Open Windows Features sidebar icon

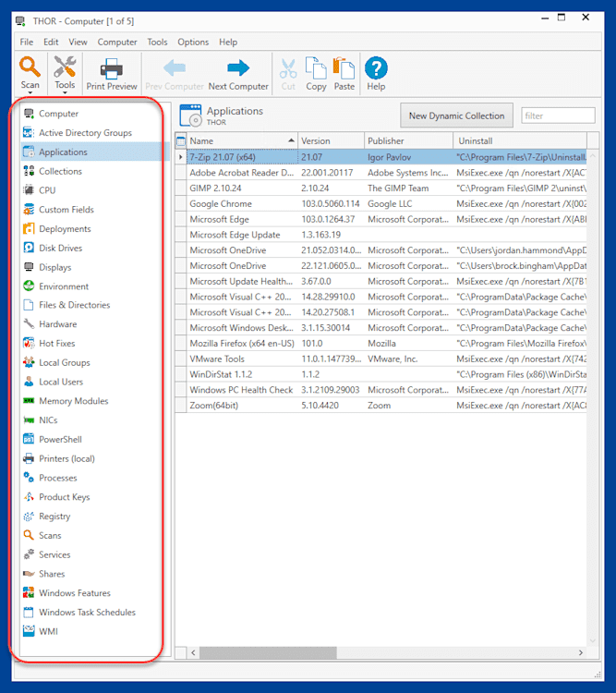(29, 593)
